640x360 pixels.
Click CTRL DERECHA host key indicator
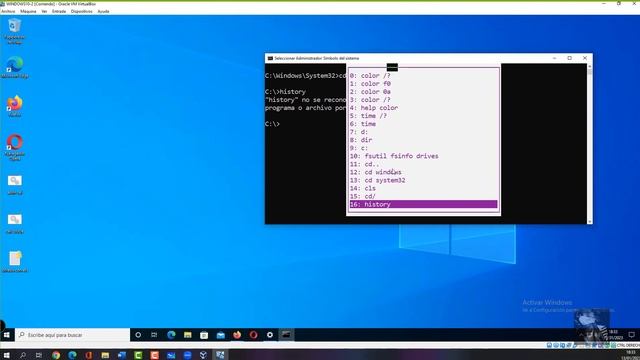[x=627, y=345]
